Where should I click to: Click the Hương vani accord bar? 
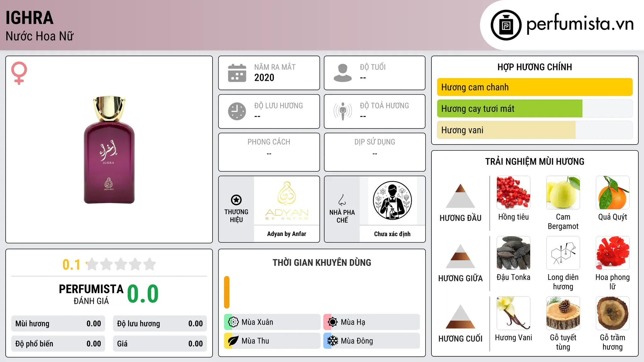click(535, 130)
